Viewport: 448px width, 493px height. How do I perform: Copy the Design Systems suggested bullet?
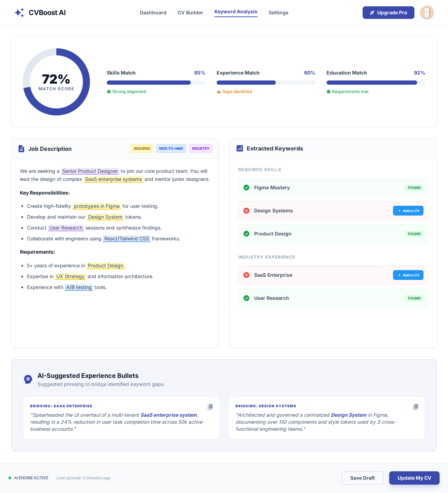tap(415, 407)
